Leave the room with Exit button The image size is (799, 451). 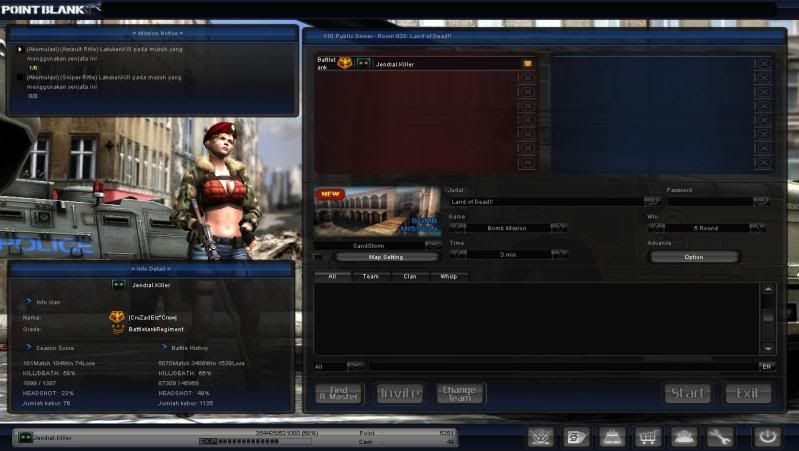click(x=748, y=393)
